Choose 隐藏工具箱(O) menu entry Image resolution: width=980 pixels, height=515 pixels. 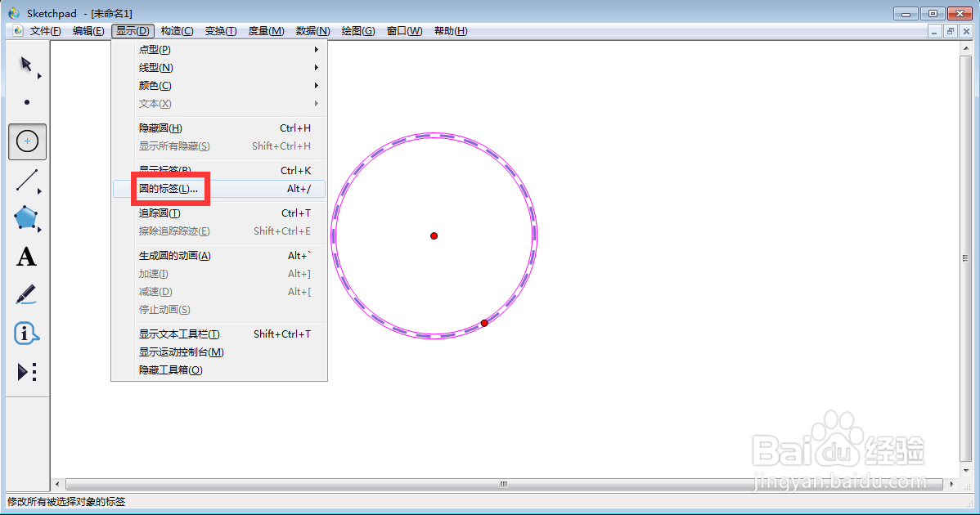click(219, 370)
